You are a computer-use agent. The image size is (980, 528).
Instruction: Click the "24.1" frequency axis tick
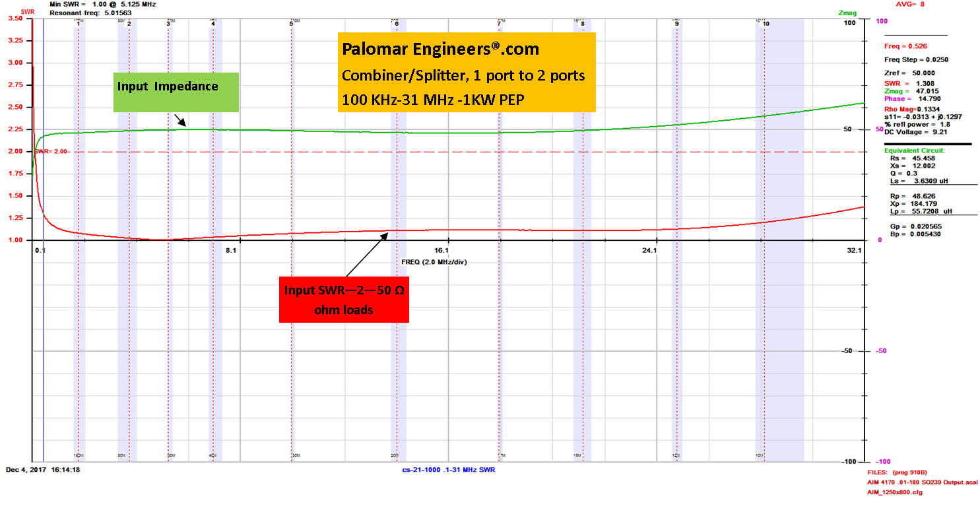tap(649, 251)
